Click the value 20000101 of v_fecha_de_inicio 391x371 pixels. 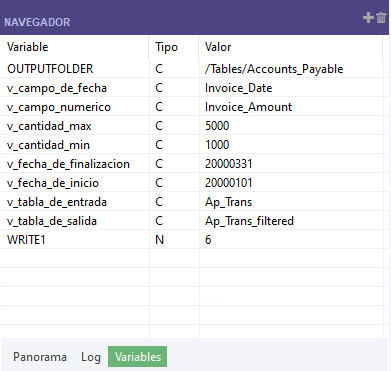coord(229,183)
